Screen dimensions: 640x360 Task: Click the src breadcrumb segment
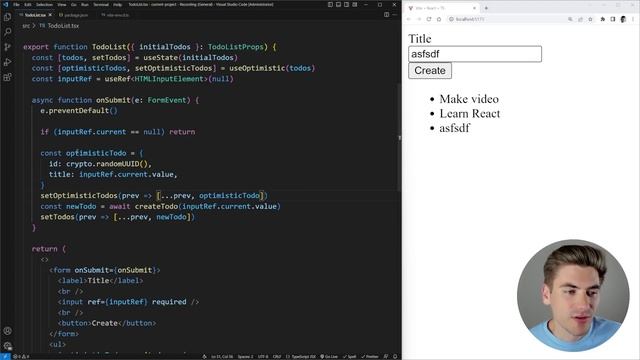coord(26,26)
